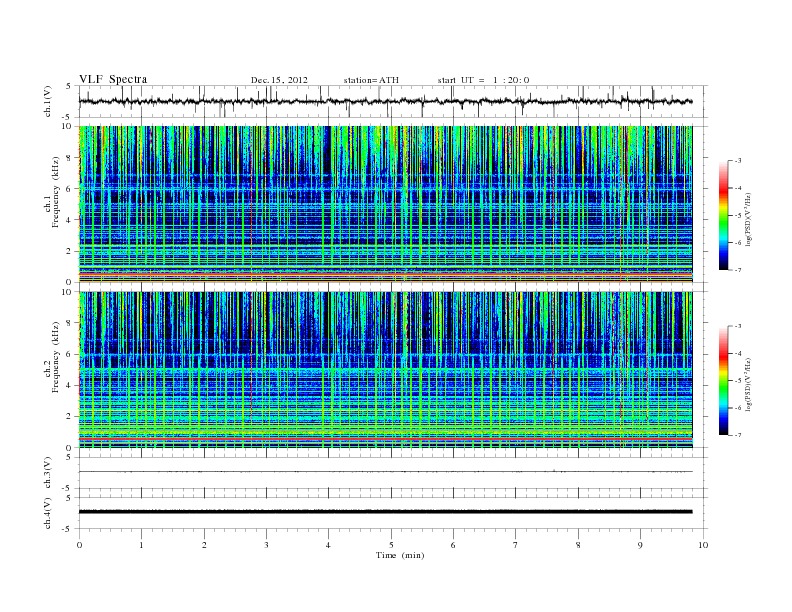The height and width of the screenshot is (612, 792).
Task: Click the "VLF Spectra" plot title
Action: click(113, 79)
